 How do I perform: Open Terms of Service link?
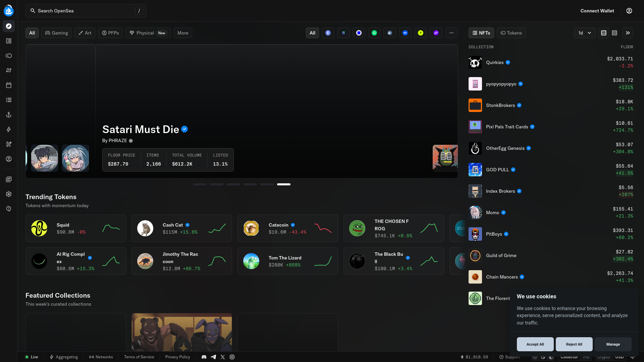(139, 357)
